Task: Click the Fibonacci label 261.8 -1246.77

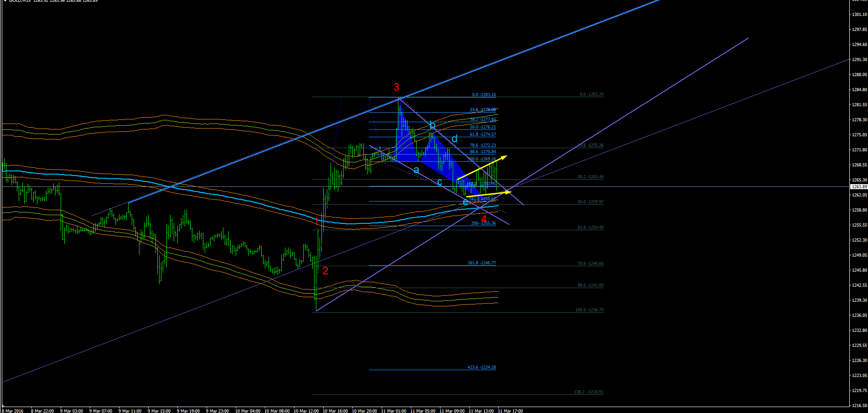Action: coord(481,263)
